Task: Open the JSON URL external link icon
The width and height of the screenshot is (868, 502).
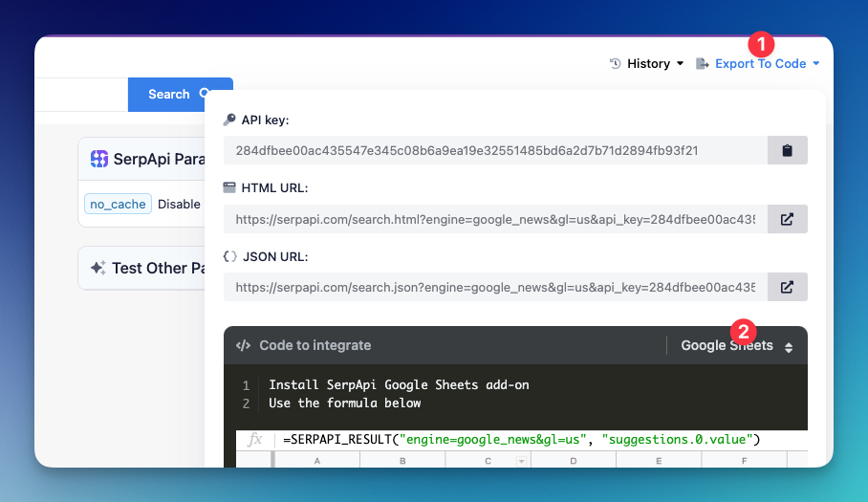Action: click(x=787, y=287)
